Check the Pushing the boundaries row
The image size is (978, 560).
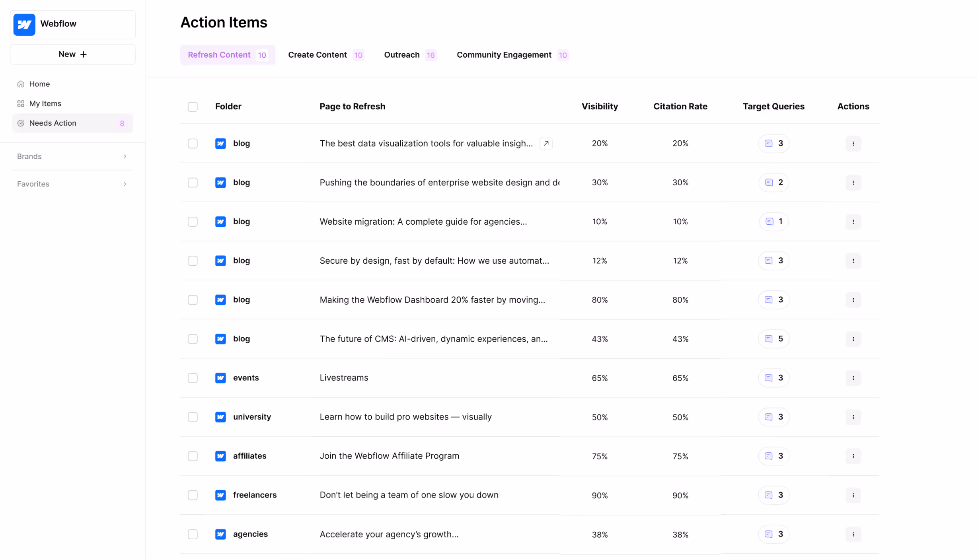(x=193, y=183)
